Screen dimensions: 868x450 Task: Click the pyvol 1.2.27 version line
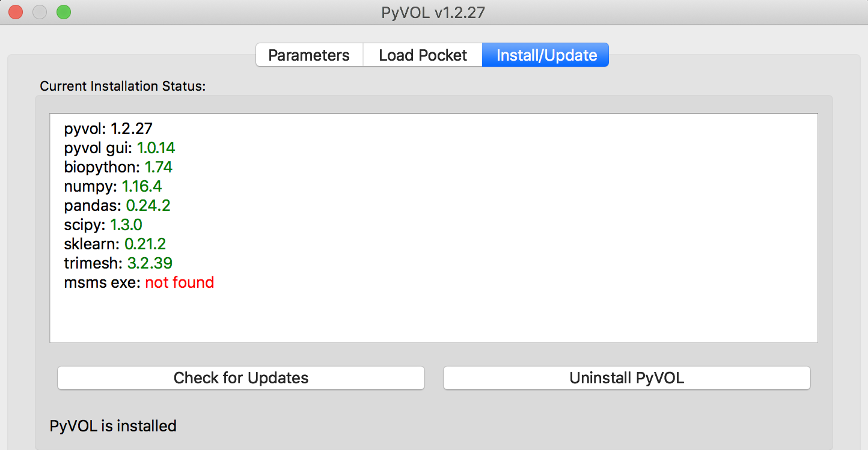[x=108, y=129]
